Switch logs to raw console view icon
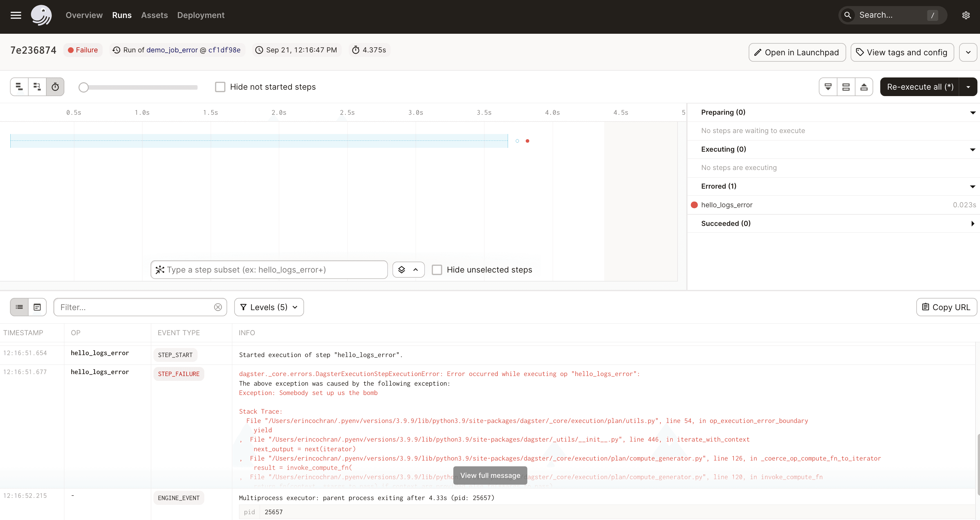The image size is (980, 520). [x=37, y=307]
